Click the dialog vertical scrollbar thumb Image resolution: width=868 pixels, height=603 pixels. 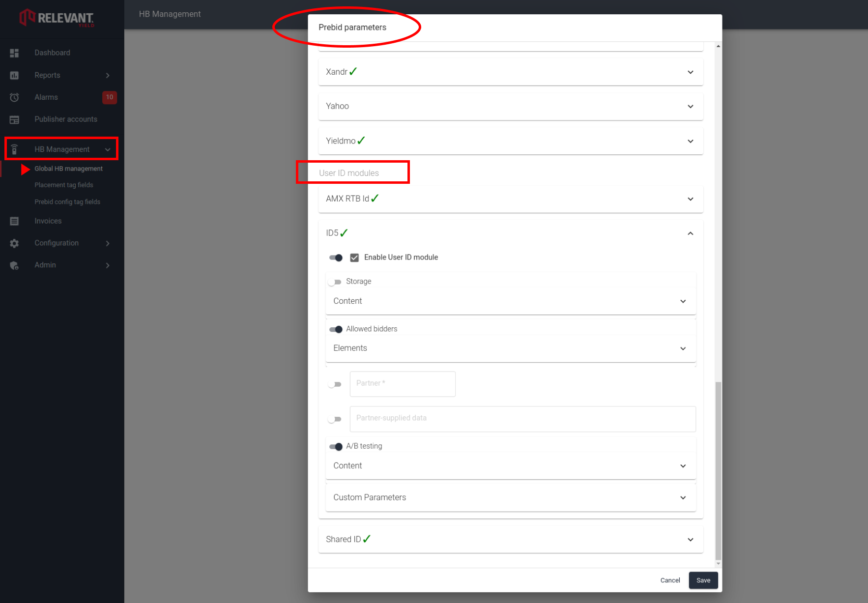pos(718,471)
